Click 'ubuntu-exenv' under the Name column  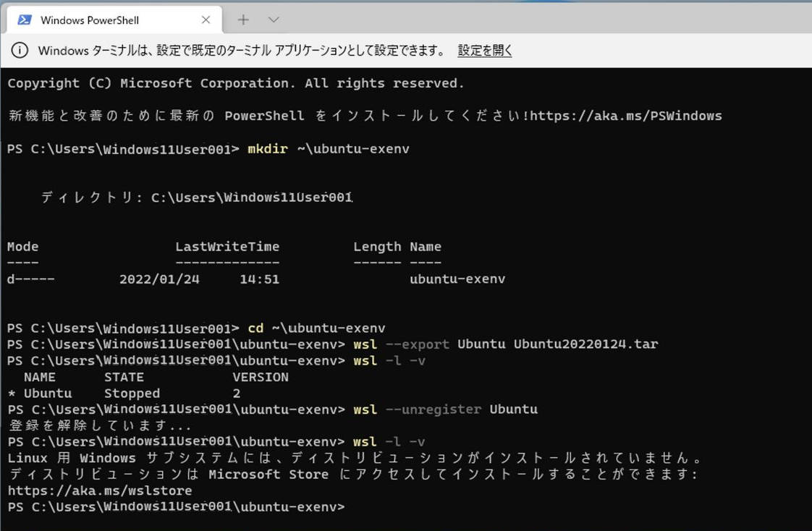pyautogui.click(x=457, y=279)
